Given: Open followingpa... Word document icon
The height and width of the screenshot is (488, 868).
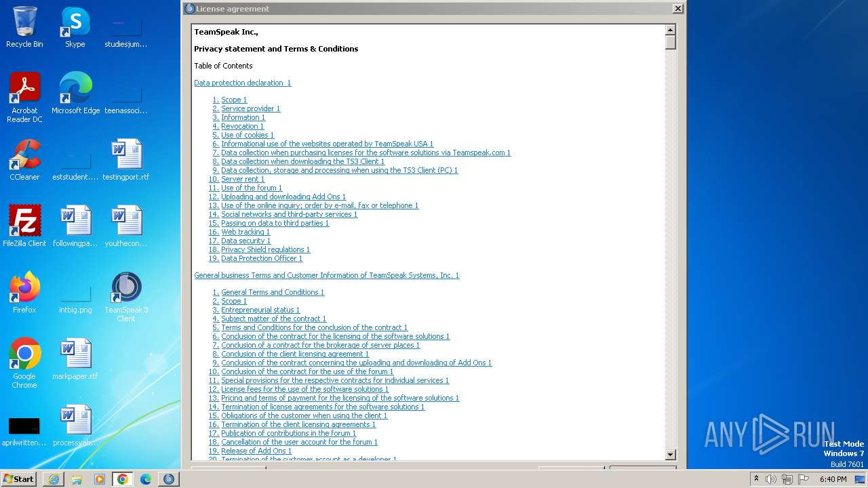Looking at the screenshot, I should 75,226.
